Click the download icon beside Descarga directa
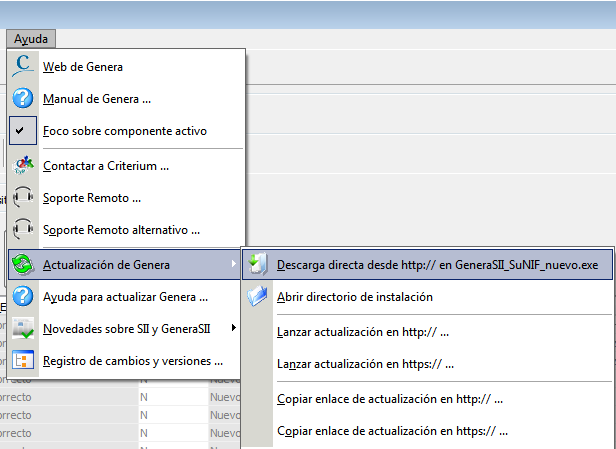Screen dimensions: 616x449 tap(258, 264)
